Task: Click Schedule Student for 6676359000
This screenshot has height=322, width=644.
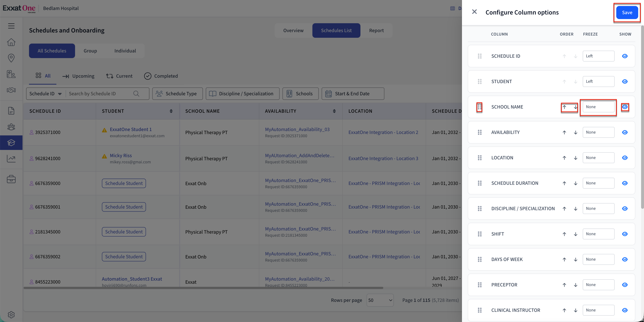Action: [124, 183]
